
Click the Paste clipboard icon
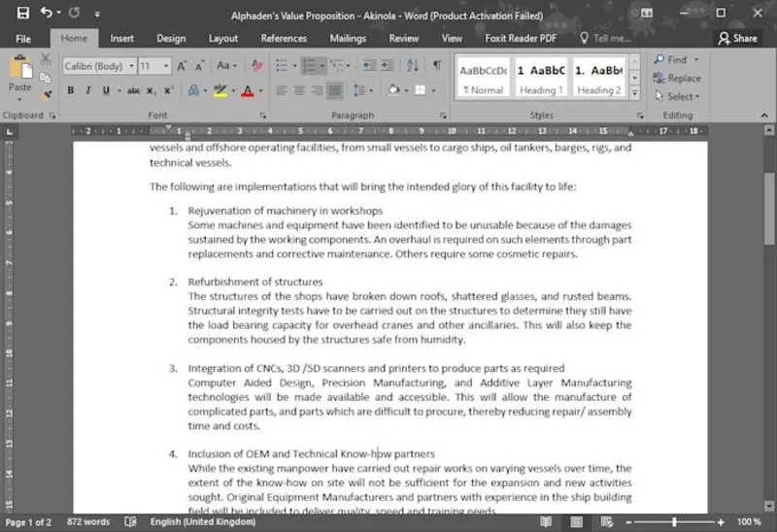tap(20, 67)
